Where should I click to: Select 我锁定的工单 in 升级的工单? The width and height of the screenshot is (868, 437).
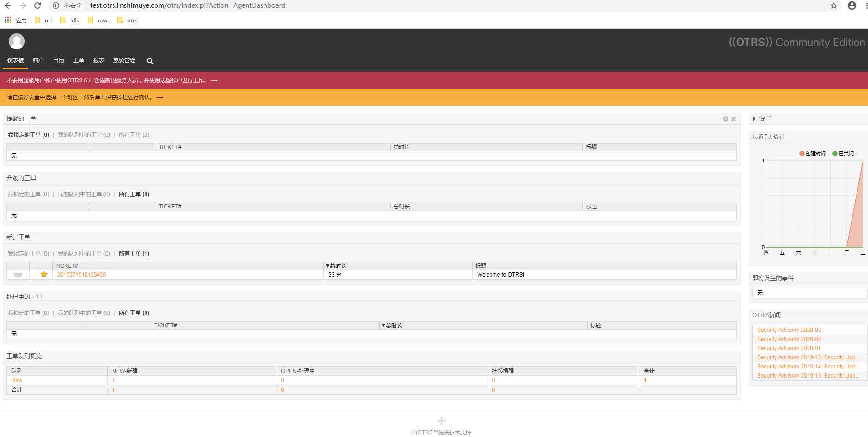(28, 194)
